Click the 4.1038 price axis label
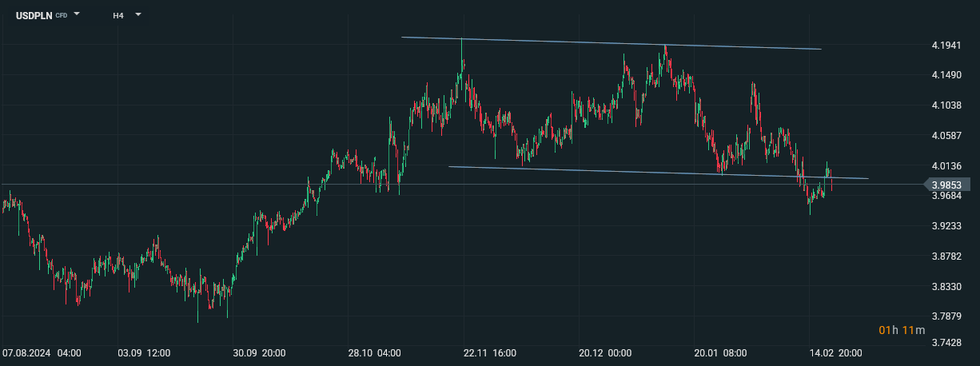The width and height of the screenshot is (980, 366). [946, 105]
